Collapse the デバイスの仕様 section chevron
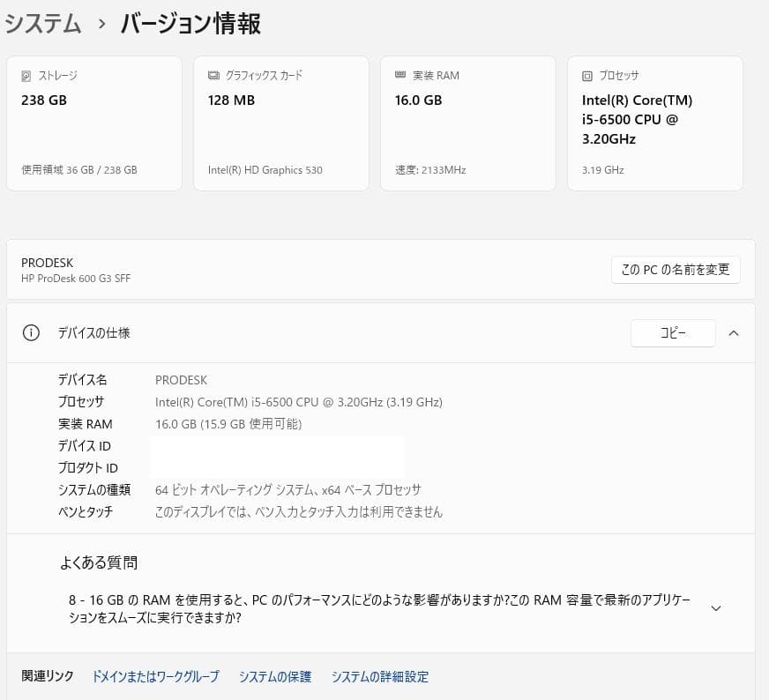 [x=734, y=333]
